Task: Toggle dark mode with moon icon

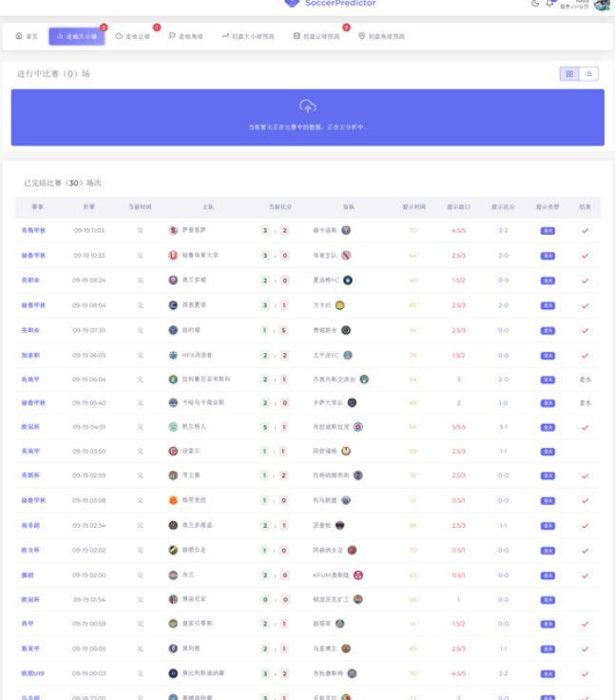Action: [x=534, y=4]
